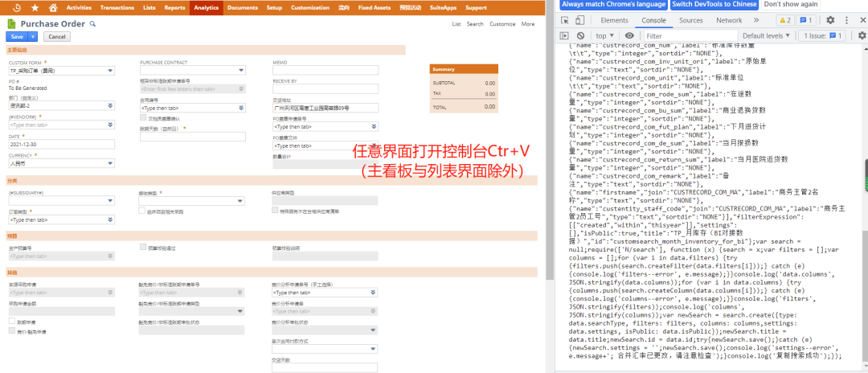Open the List link
This screenshot has height=373, width=868.
point(457,24)
